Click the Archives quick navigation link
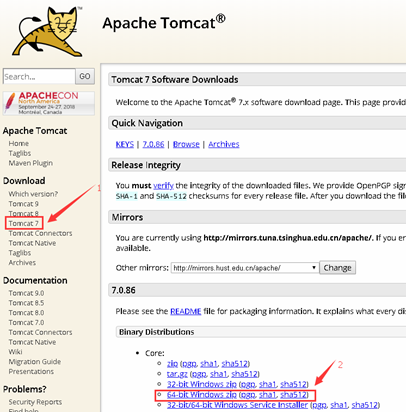Screen dimensions: 406x412 click(x=224, y=144)
